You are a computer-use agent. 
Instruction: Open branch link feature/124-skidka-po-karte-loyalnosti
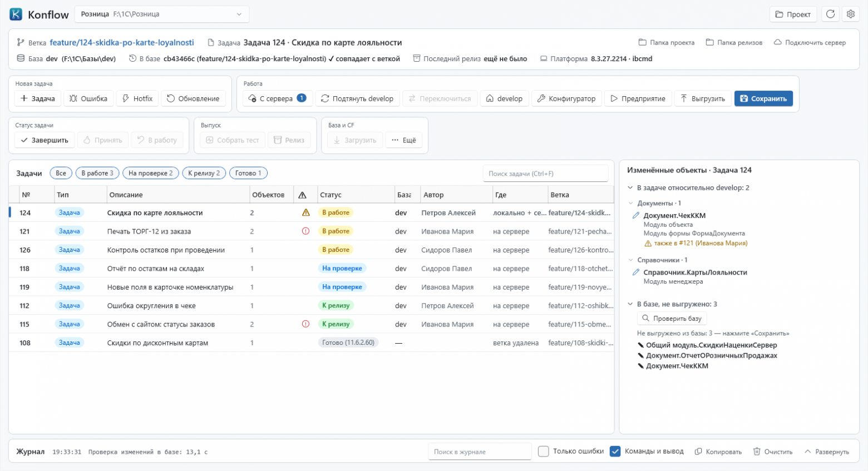(x=122, y=43)
